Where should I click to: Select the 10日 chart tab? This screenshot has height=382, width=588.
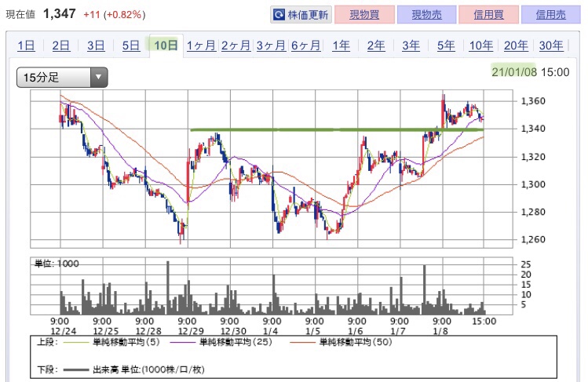click(x=166, y=45)
